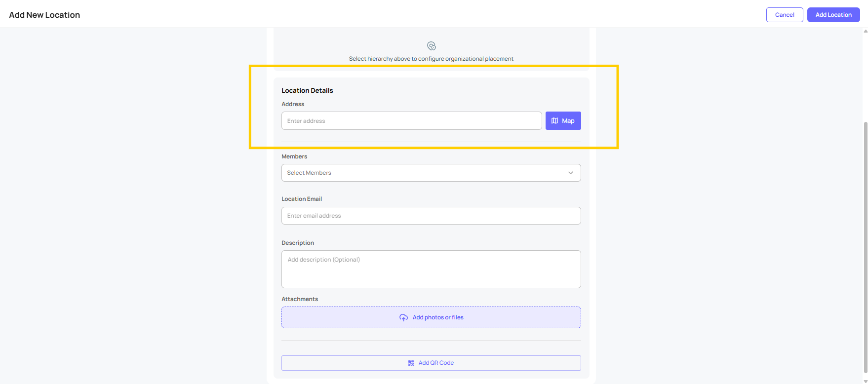868x384 pixels.
Task: Focus the Enter address input field
Action: [x=411, y=121]
